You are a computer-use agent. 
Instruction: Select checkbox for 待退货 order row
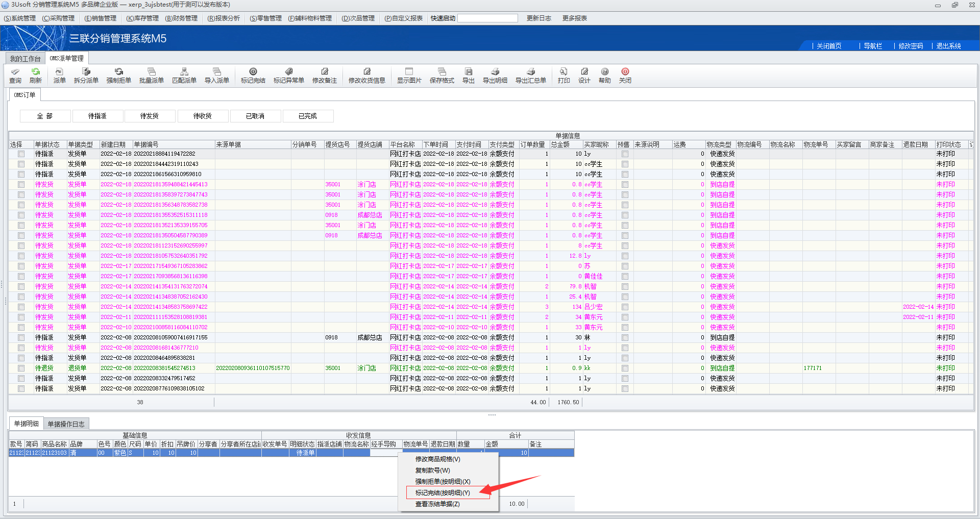pos(21,368)
